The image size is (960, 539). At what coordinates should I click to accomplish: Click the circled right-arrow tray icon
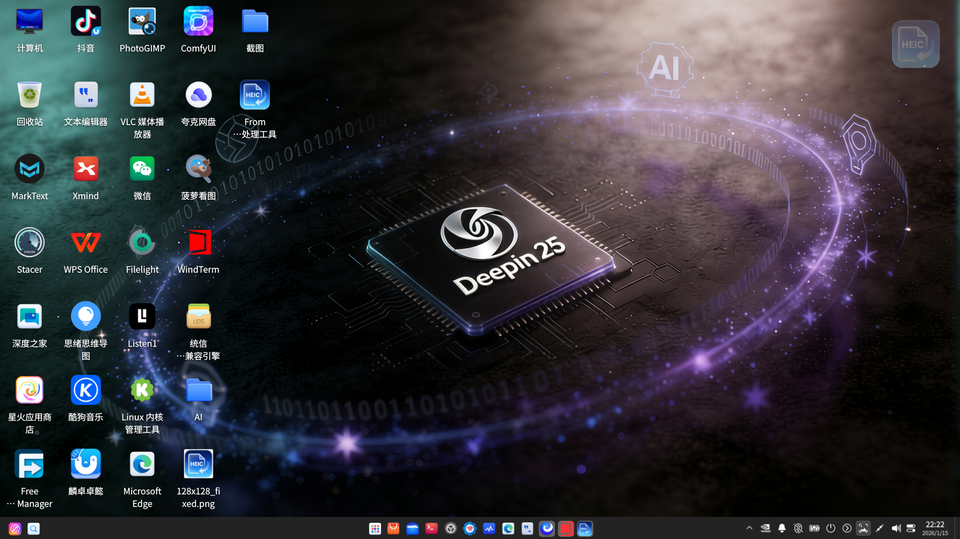pos(847,528)
